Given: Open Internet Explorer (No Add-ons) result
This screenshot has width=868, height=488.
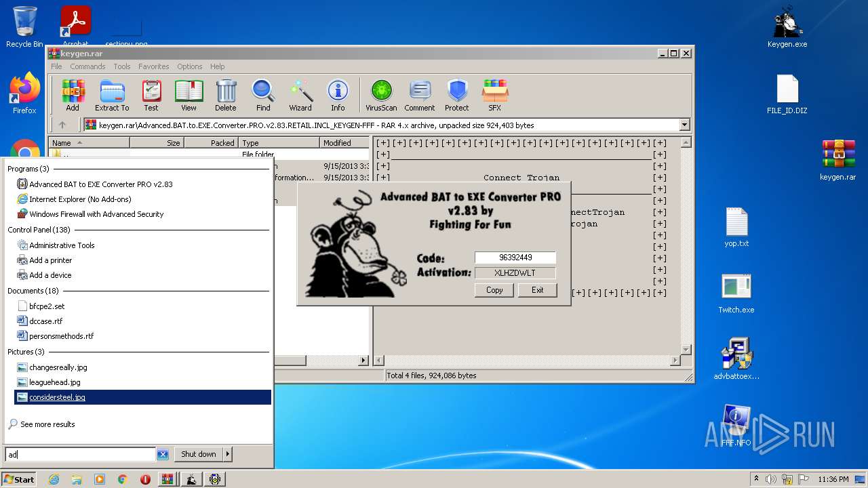Looking at the screenshot, I should 80,199.
